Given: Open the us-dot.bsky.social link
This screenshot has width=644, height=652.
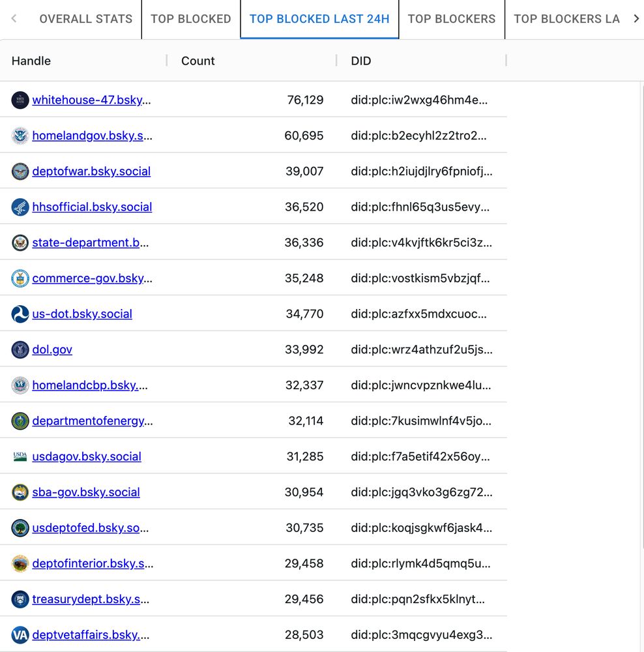Looking at the screenshot, I should tap(82, 314).
